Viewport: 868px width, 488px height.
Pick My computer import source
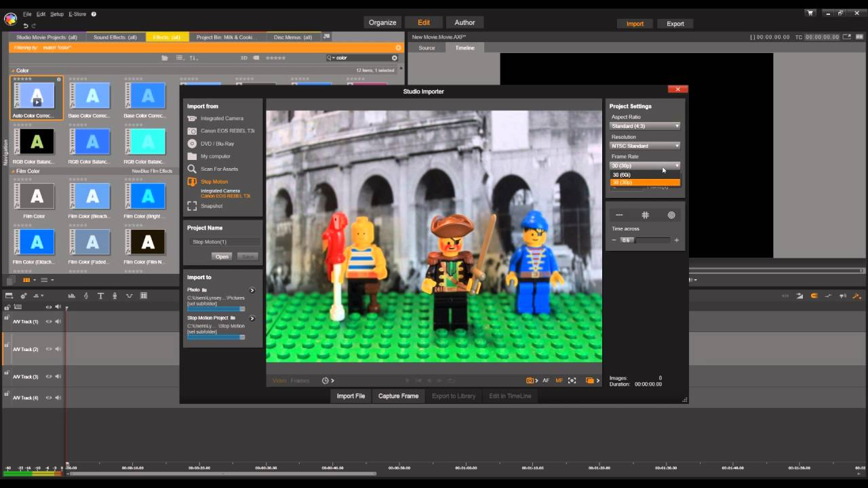pos(209,156)
